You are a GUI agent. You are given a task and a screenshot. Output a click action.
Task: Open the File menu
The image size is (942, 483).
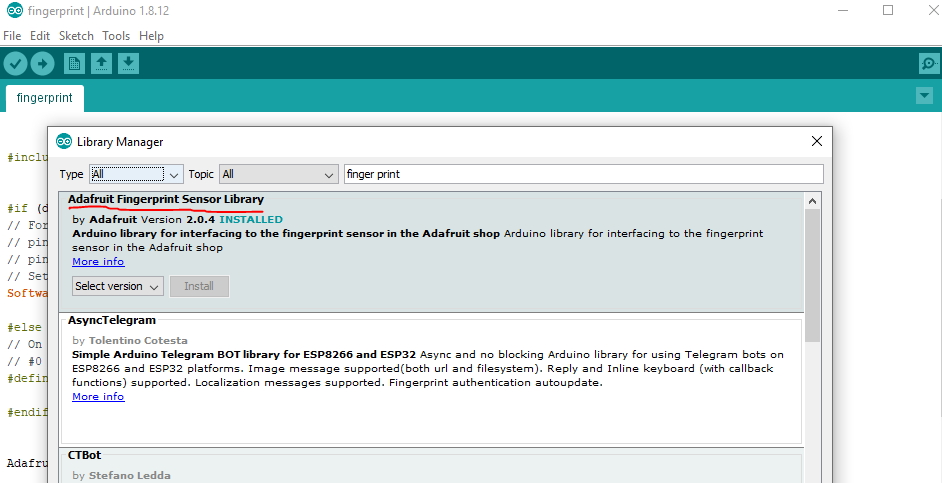point(12,36)
